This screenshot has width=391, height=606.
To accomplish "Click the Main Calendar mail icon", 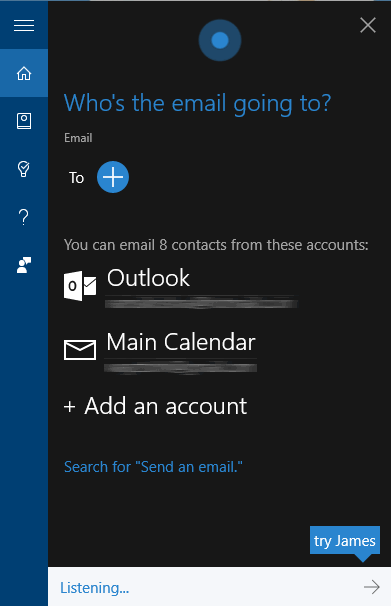I will coord(80,350).
